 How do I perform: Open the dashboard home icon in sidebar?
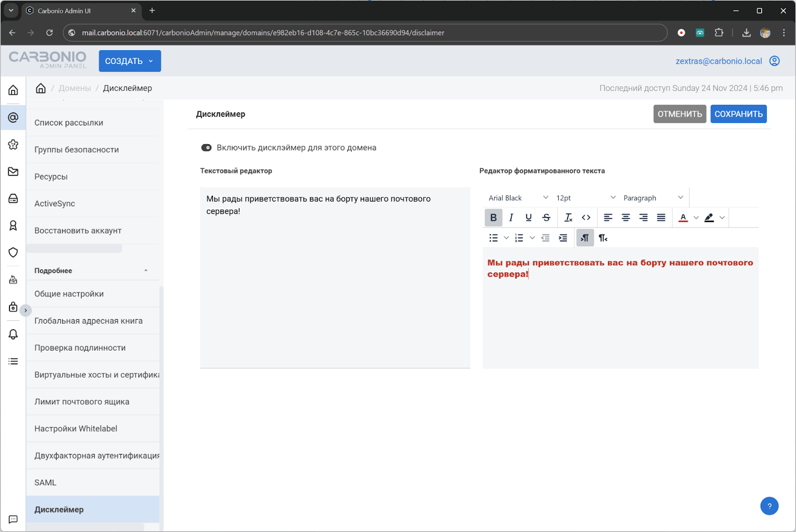[x=13, y=90]
